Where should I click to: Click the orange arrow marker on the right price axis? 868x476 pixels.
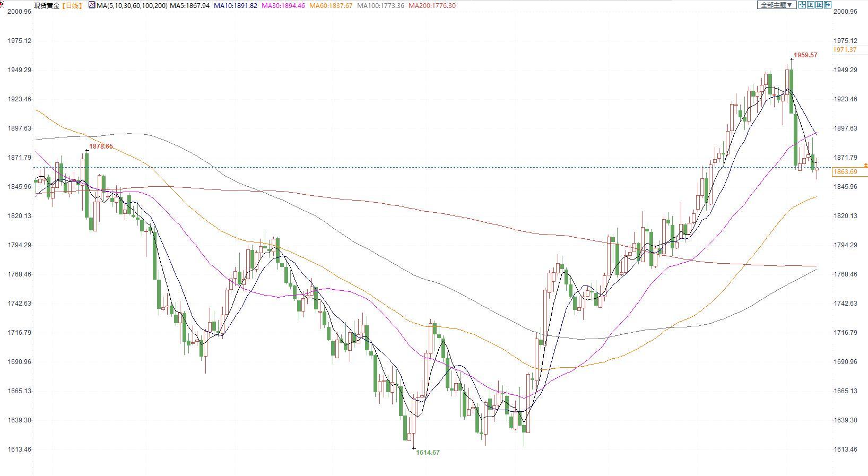(865, 166)
